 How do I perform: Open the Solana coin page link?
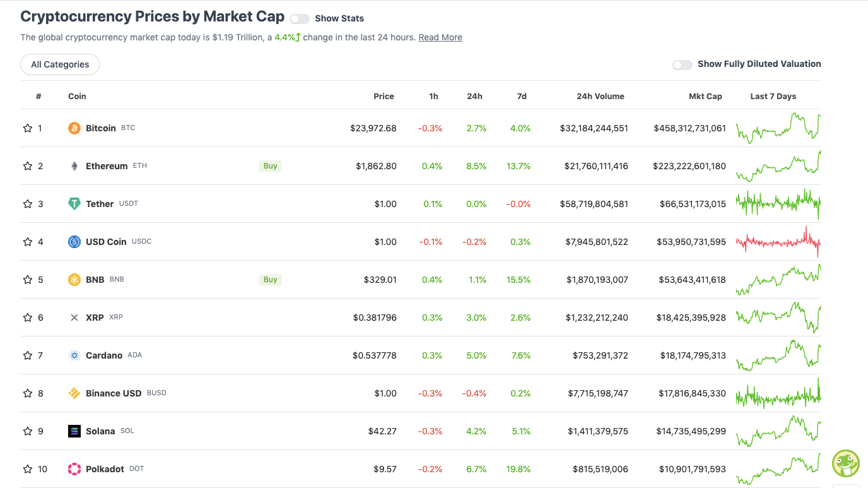(x=100, y=431)
